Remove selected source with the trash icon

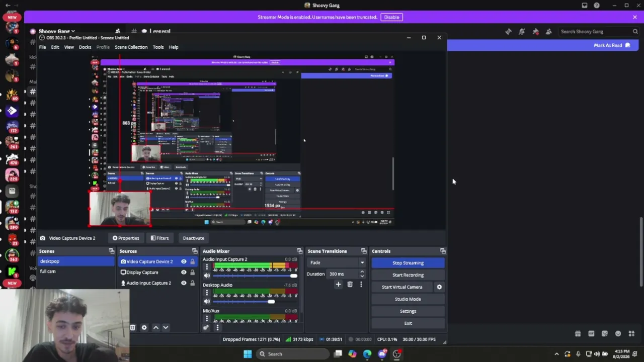[133, 327]
